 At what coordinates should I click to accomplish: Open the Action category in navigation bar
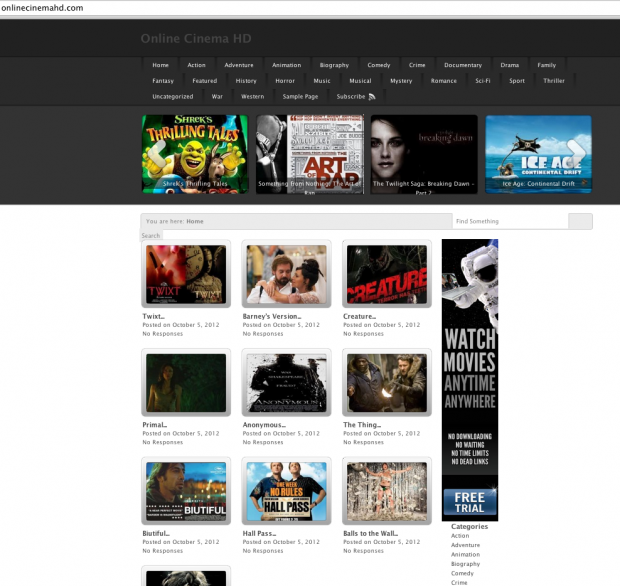tap(197, 65)
